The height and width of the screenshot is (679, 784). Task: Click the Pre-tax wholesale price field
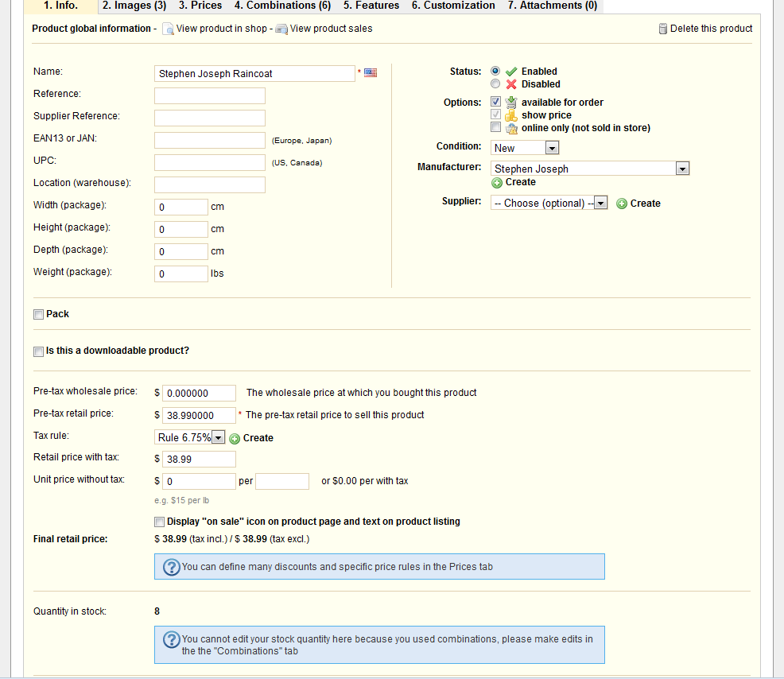point(199,393)
